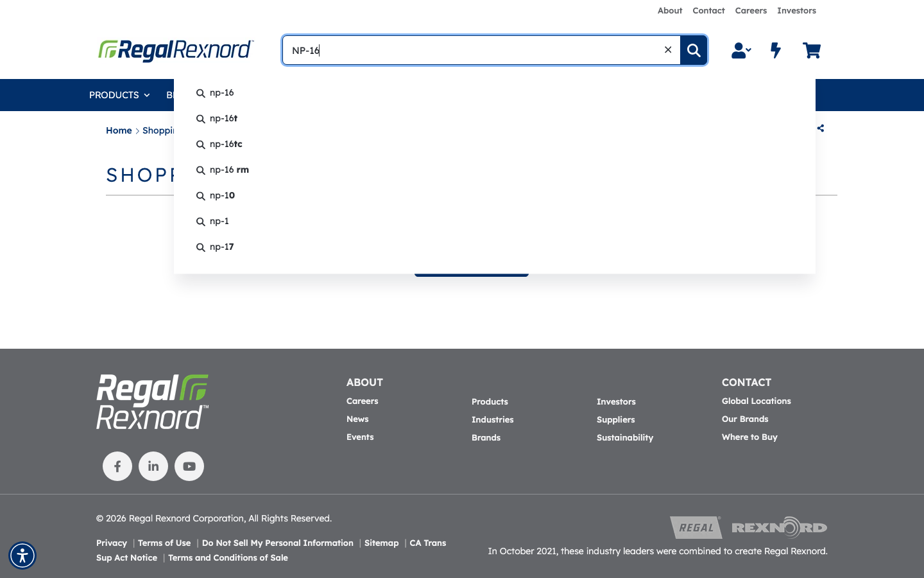Open the Terms of Use link

[x=164, y=543]
